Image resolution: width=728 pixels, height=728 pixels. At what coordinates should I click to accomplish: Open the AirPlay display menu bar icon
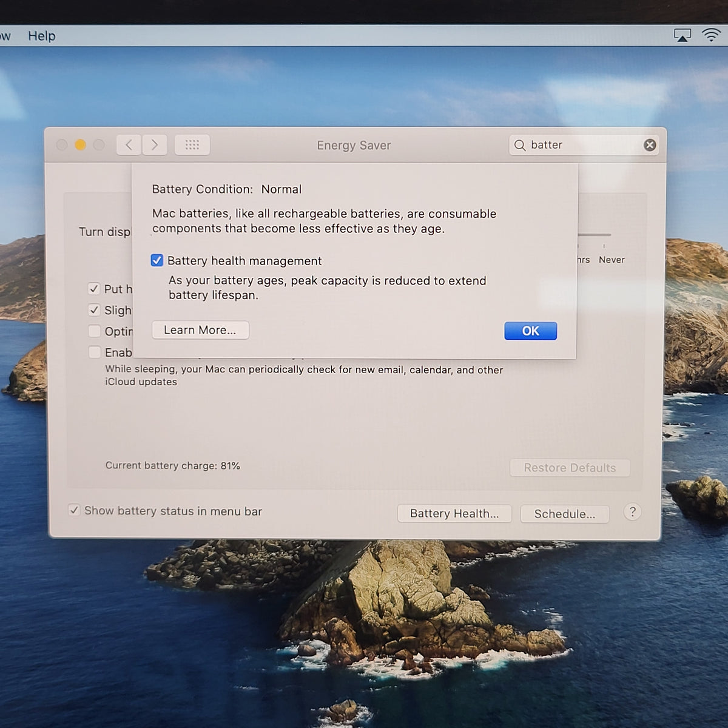point(682,35)
